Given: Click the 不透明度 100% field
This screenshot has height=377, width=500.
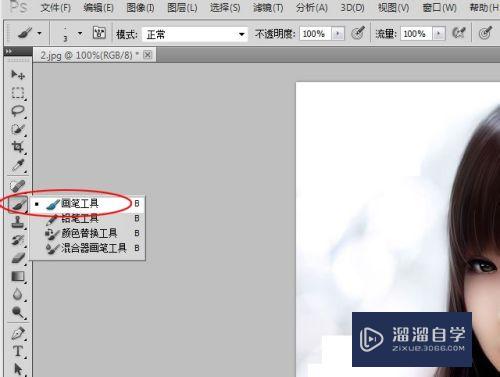Looking at the screenshot, I should (x=315, y=34).
